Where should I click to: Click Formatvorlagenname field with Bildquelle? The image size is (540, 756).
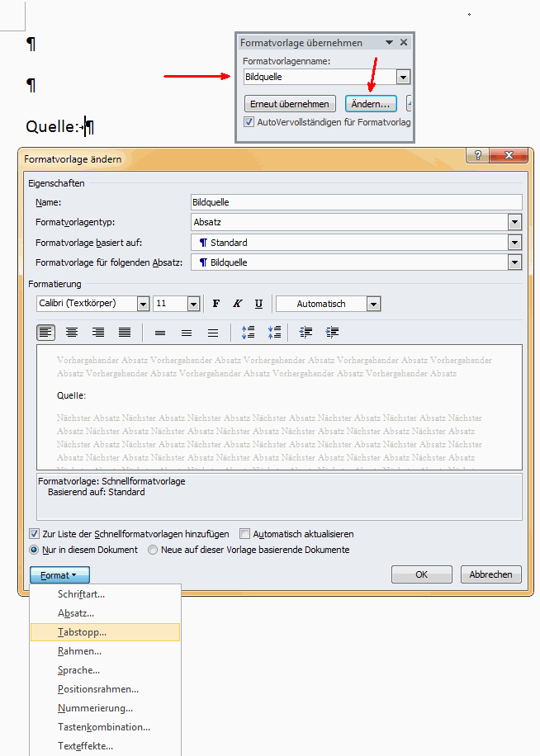[320, 77]
